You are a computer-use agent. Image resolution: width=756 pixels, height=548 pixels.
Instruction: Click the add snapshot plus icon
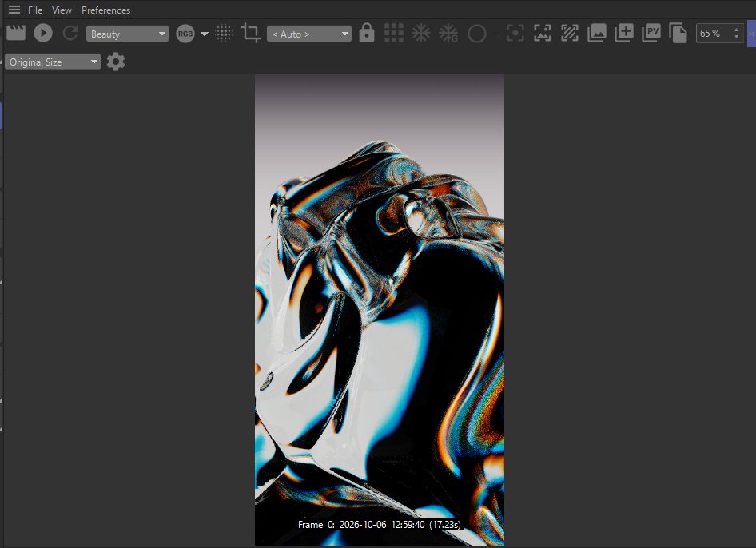coord(624,34)
